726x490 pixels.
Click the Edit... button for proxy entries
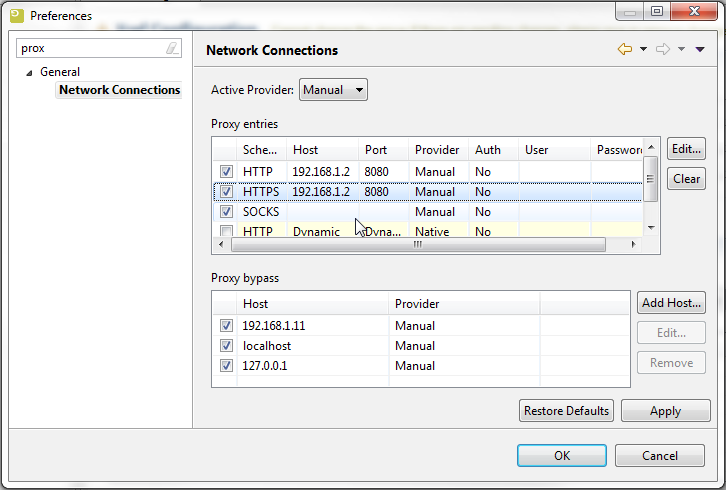tap(686, 149)
